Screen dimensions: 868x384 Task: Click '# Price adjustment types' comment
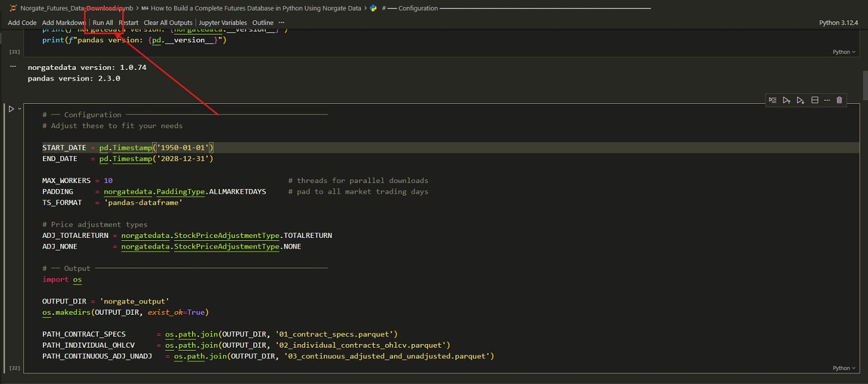(95, 225)
